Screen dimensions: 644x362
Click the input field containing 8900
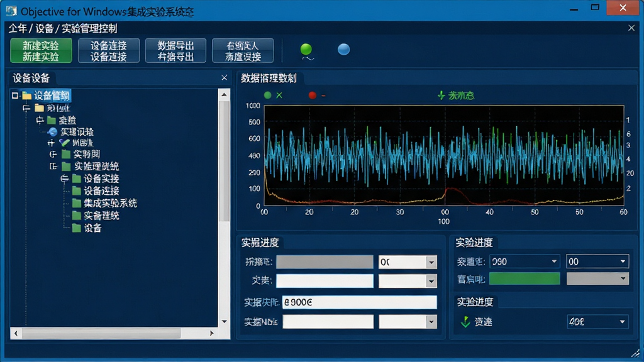pos(359,302)
